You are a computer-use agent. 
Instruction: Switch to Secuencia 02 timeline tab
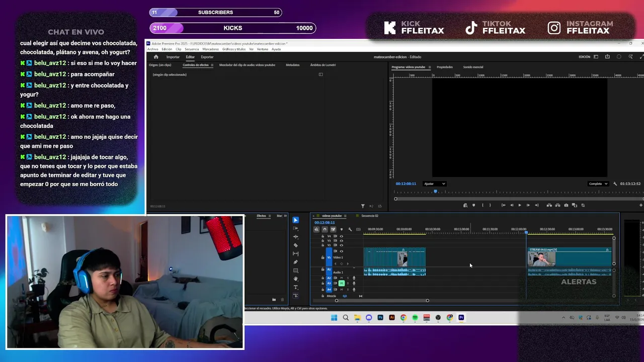pyautogui.click(x=369, y=216)
